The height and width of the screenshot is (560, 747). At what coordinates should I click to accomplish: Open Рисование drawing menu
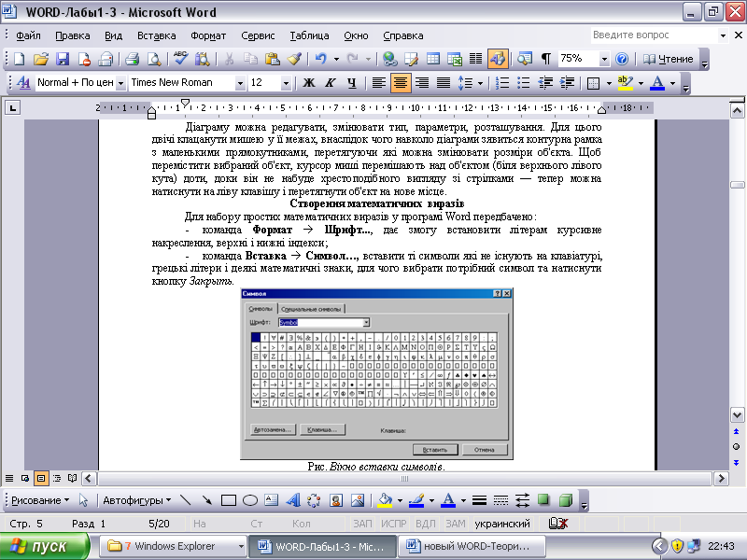click(x=40, y=500)
